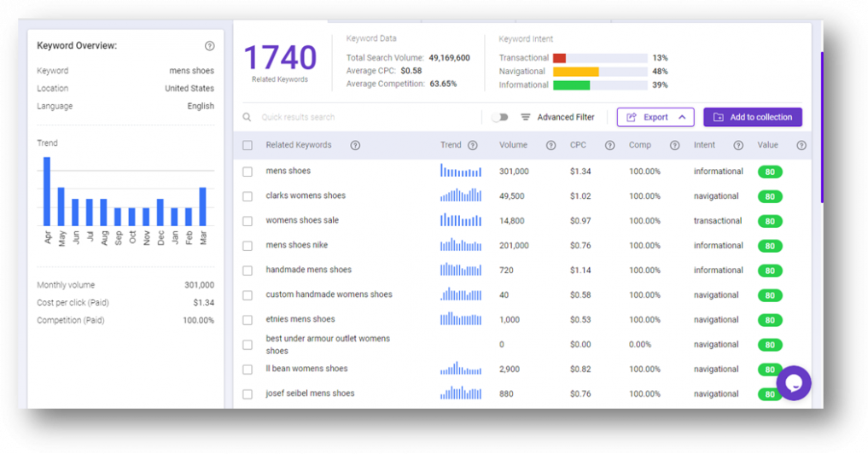Click the Advanced Filter lines icon
Image resolution: width=868 pixels, height=454 pixels.
click(x=526, y=118)
